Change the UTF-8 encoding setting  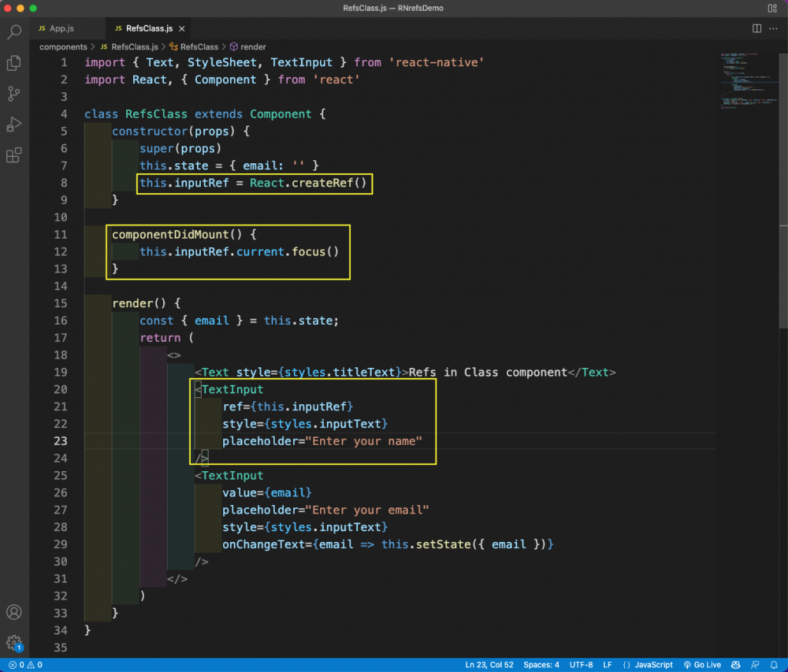click(x=581, y=664)
